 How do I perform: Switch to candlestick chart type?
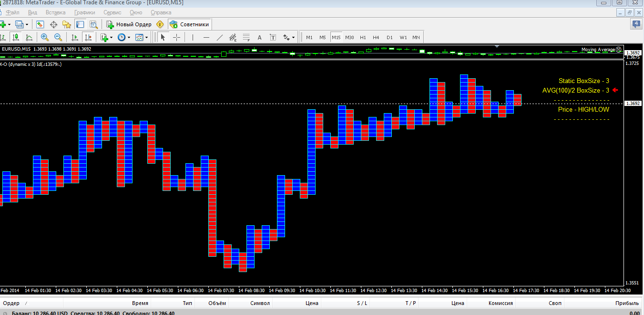pyautogui.click(x=16, y=37)
